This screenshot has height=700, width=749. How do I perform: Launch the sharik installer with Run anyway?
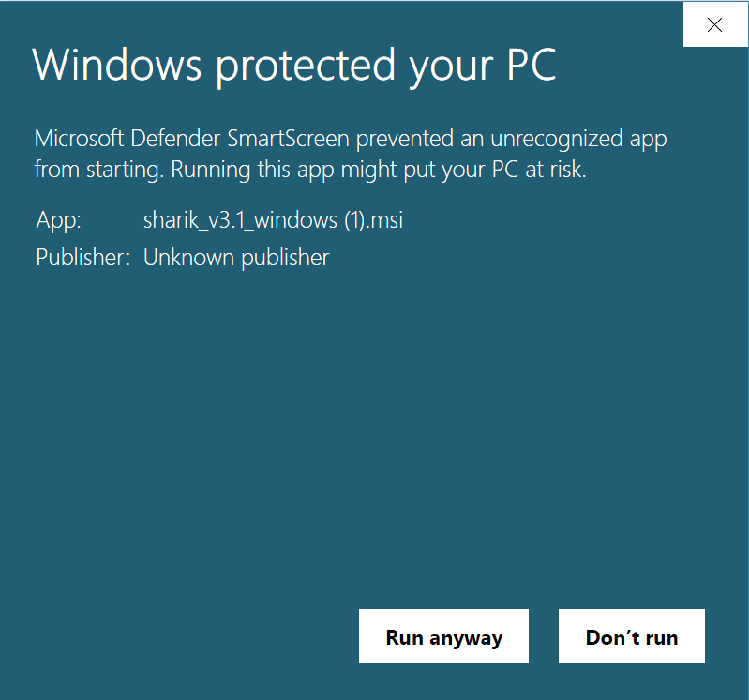click(443, 636)
